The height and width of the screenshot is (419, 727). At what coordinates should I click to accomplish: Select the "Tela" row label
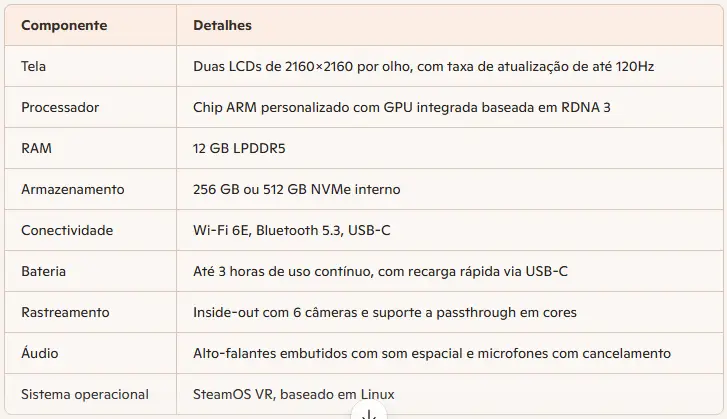point(34,66)
